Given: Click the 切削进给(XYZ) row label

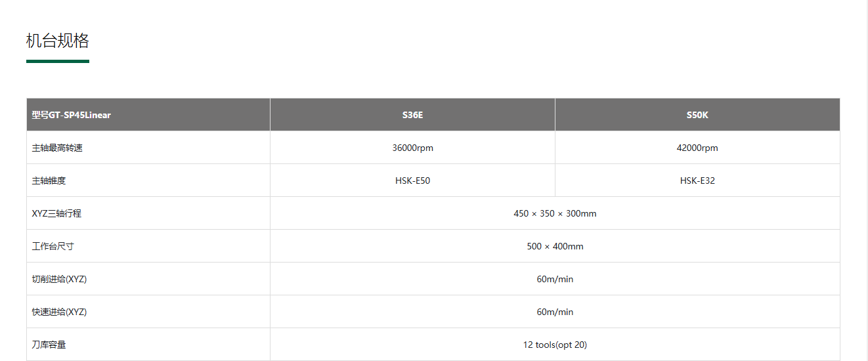Looking at the screenshot, I should coord(59,279).
